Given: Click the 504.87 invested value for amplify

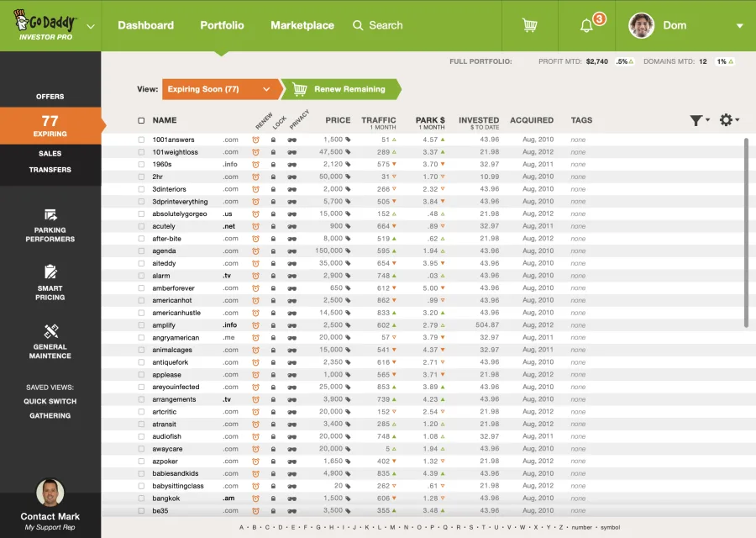Looking at the screenshot, I should pyautogui.click(x=487, y=325).
